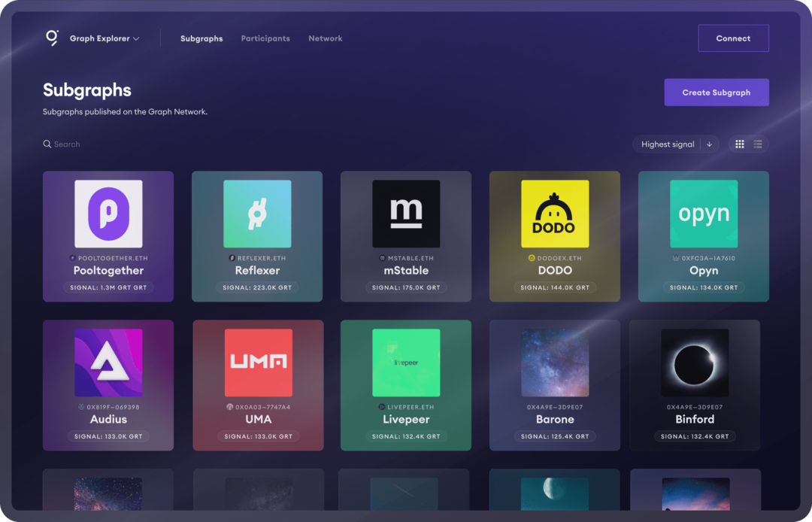The image size is (812, 522).
Task: Click The Graph logo icon
Action: (x=52, y=38)
